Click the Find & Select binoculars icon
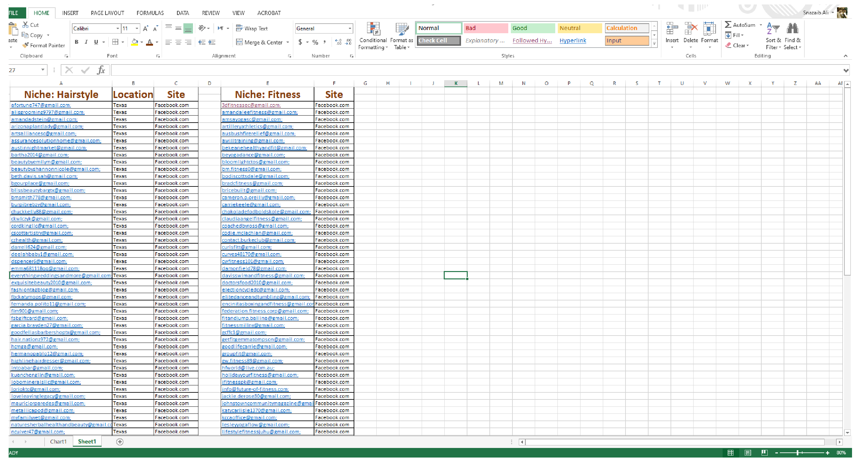Viewport: 868px width, 462px height. click(792, 29)
